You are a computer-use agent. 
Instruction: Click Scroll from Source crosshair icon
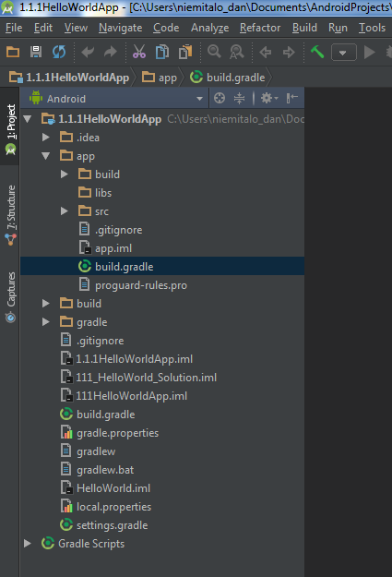click(220, 98)
